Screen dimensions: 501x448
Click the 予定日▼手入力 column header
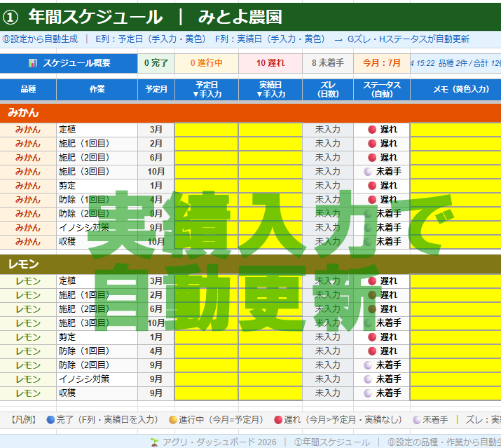(x=207, y=90)
